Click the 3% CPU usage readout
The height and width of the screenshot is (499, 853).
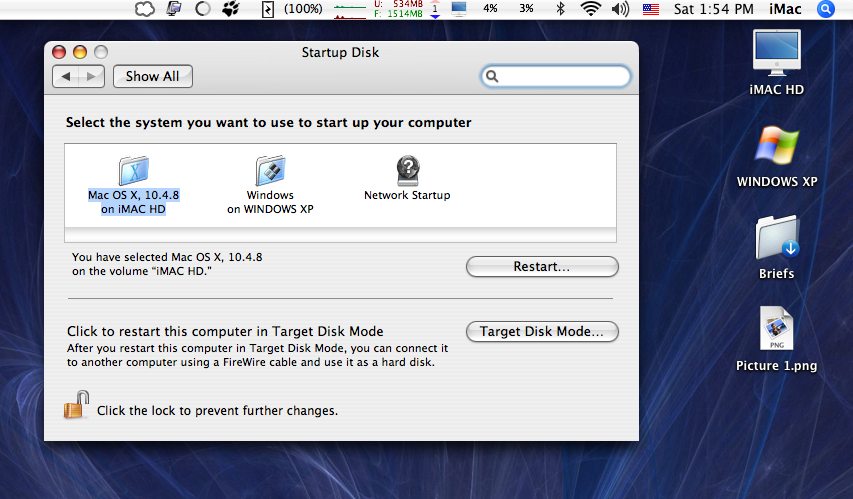(526, 9)
